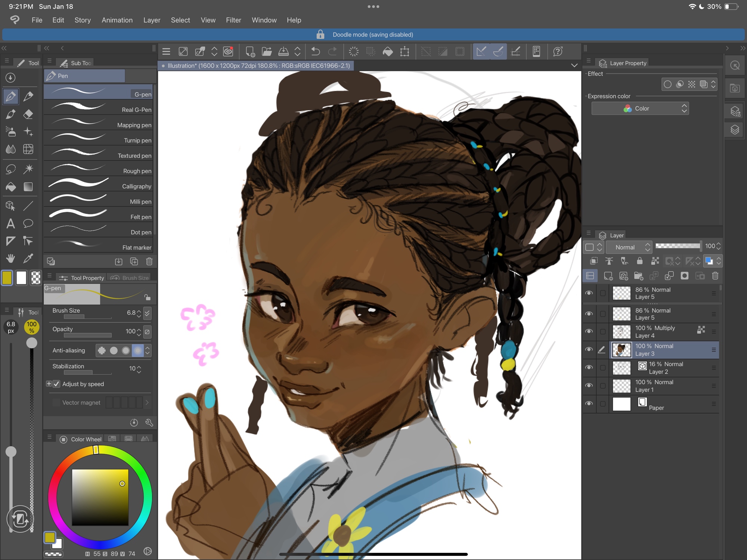This screenshot has width=747, height=560.
Task: Switch to the Brush Size tab
Action: click(130, 278)
